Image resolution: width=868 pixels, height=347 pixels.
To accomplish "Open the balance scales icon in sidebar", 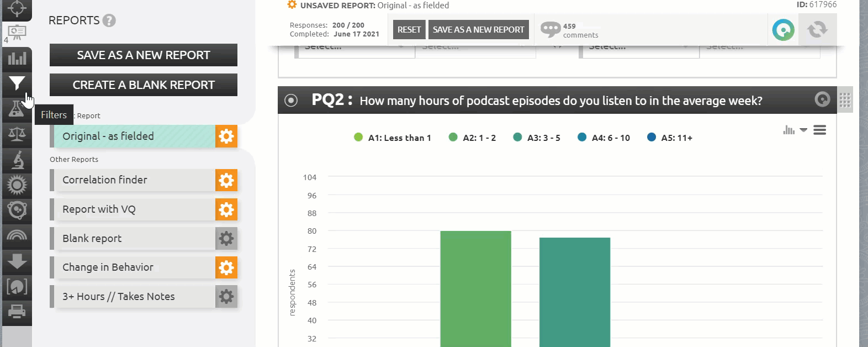I will point(17,134).
